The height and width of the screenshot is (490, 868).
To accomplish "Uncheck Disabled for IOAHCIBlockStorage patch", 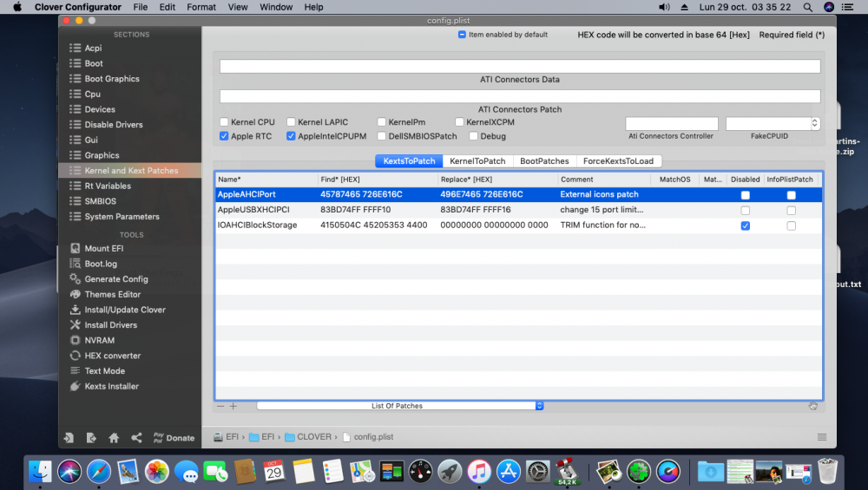I will [745, 225].
